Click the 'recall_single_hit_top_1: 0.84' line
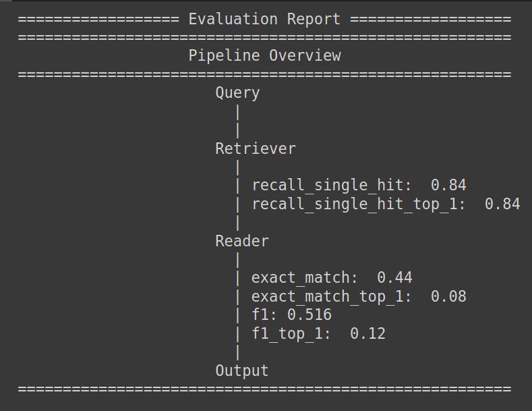The image size is (532, 411). pos(386,204)
